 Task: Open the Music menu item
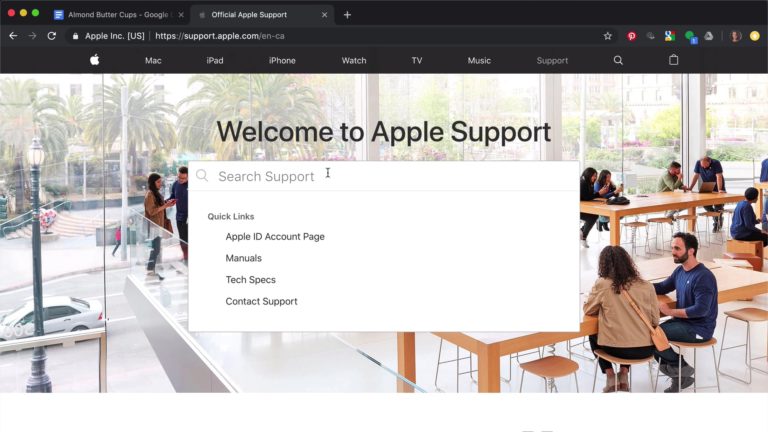pos(479,61)
